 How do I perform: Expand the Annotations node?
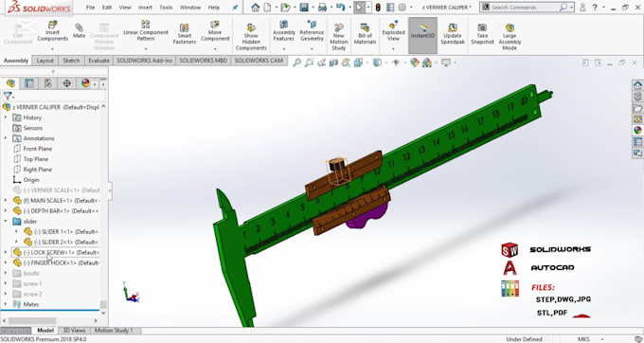pyautogui.click(x=6, y=138)
